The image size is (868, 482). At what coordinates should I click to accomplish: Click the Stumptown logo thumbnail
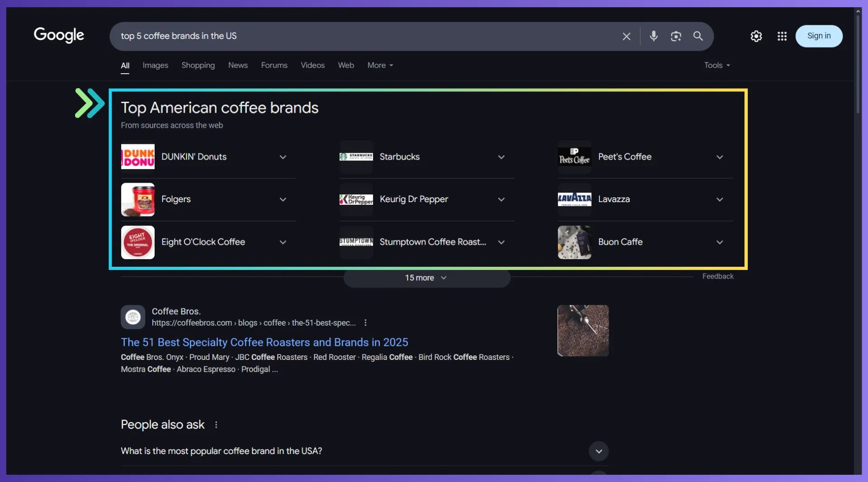[x=356, y=242]
